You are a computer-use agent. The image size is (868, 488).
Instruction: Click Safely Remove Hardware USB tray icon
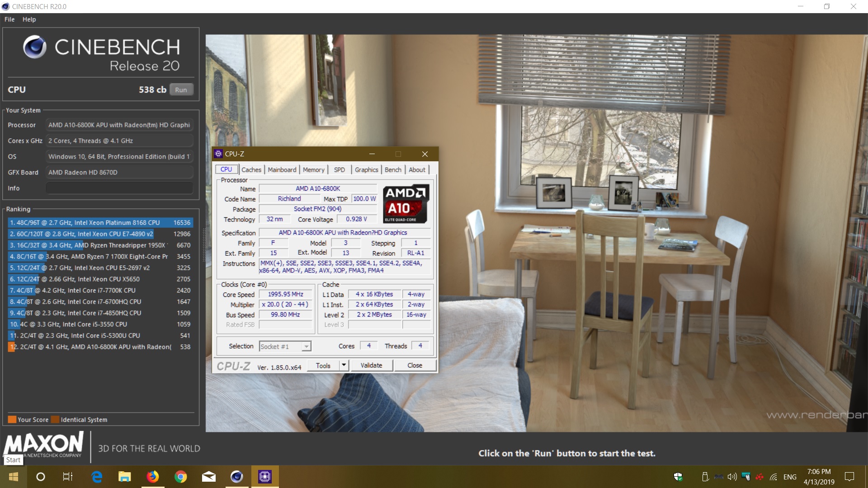705,477
